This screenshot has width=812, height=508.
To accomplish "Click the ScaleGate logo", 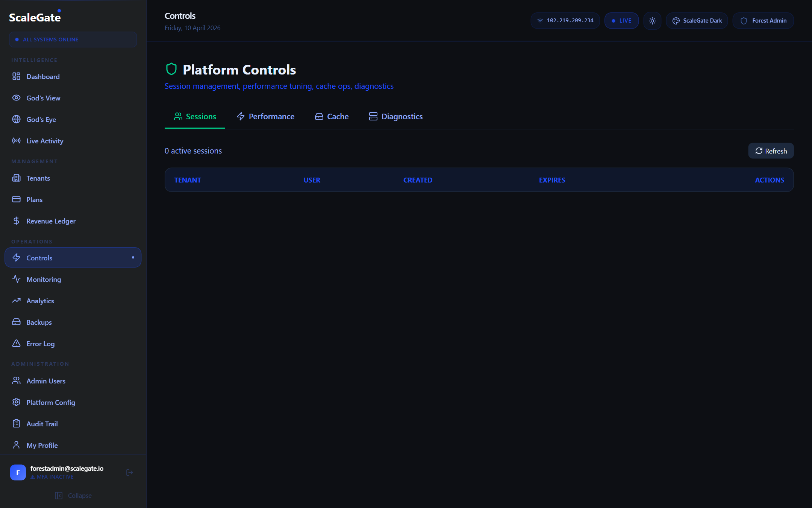I will pos(35,16).
